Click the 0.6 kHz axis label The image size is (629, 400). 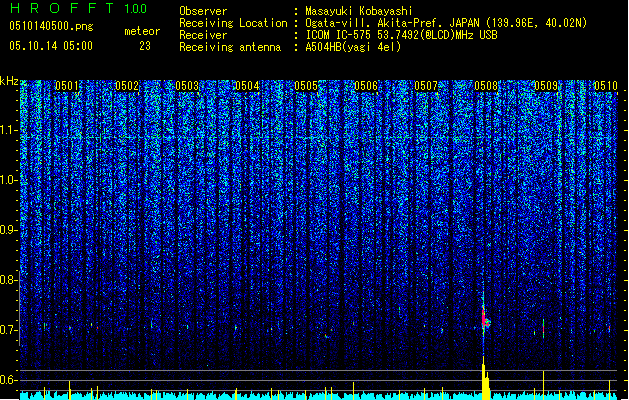[x=9, y=380]
